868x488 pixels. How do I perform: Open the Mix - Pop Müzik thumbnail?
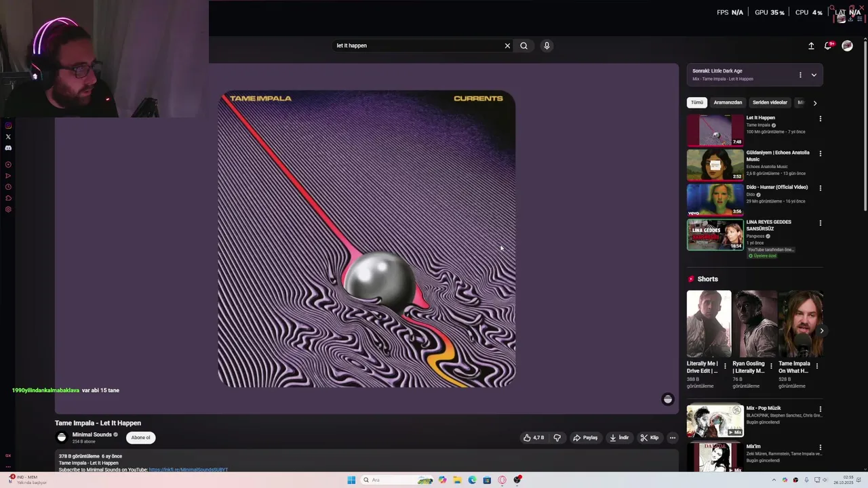click(x=715, y=421)
